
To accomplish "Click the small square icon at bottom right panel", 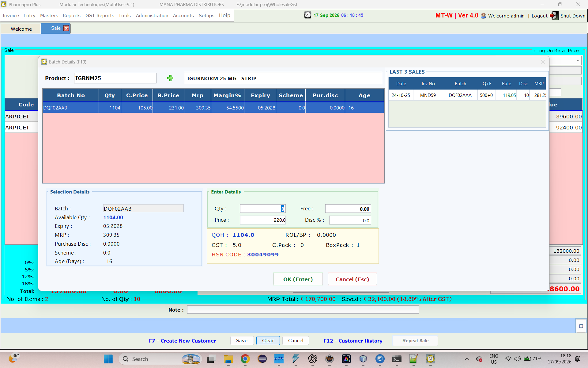I will (581, 326).
